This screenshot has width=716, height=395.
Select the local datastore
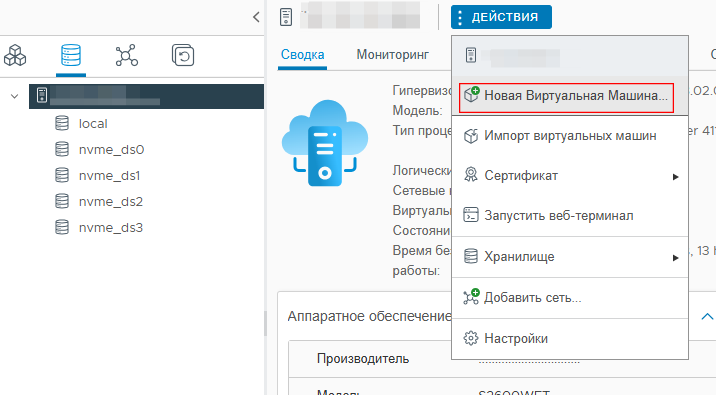(93, 124)
